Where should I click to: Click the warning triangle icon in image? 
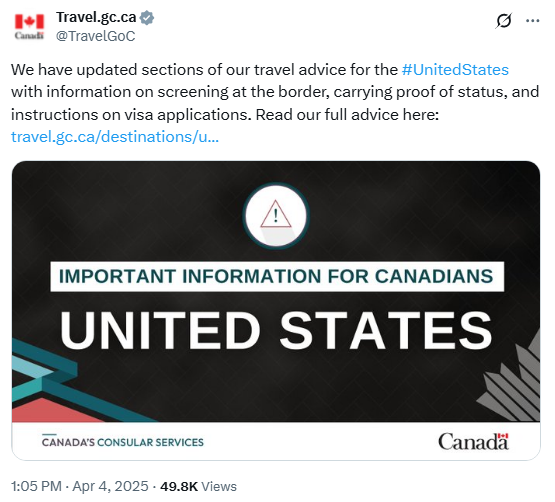point(276,215)
